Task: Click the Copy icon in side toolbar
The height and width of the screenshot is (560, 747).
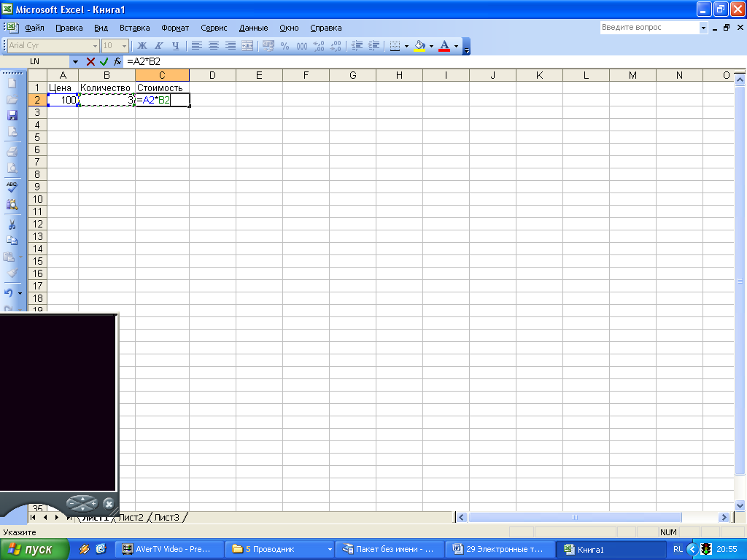Action: point(12,240)
